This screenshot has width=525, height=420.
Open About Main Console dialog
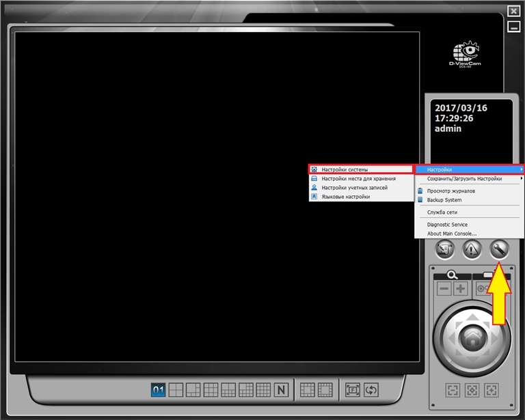451,234
